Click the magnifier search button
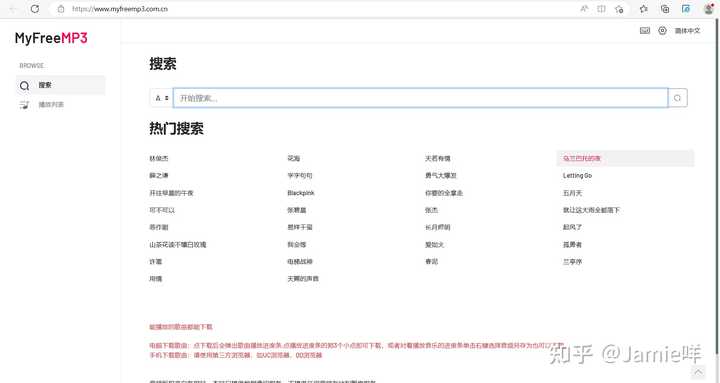The height and width of the screenshot is (383, 720). coord(678,98)
